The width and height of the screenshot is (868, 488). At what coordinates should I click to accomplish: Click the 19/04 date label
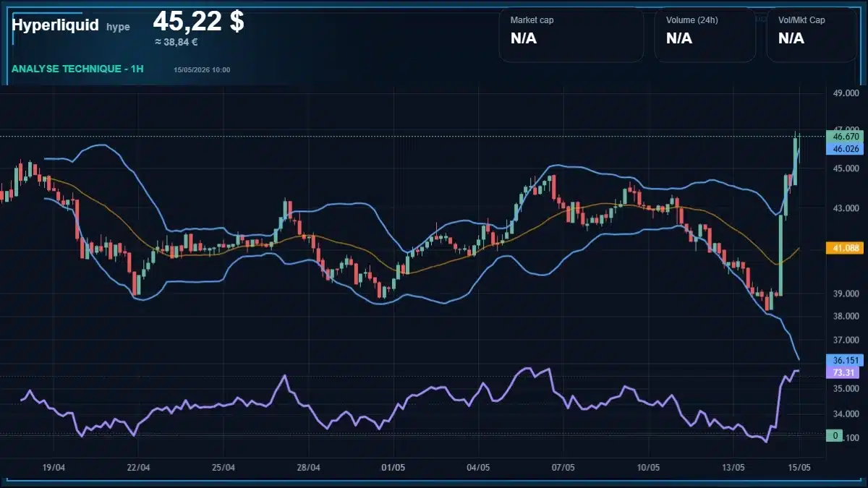click(x=54, y=468)
